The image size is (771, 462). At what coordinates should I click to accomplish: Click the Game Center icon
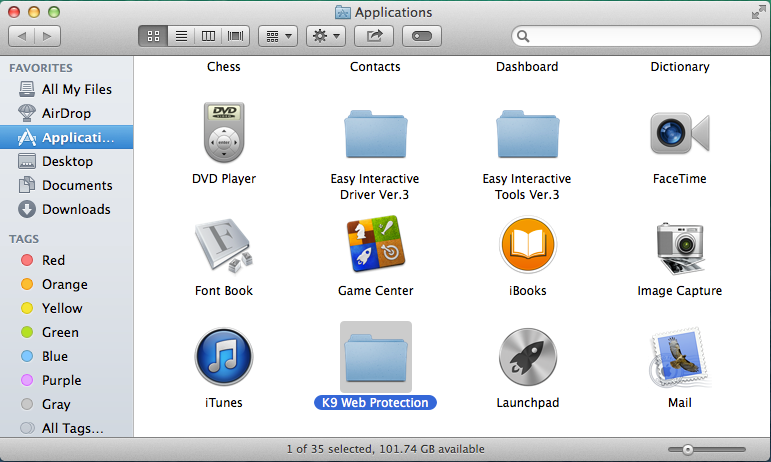pyautogui.click(x=376, y=244)
